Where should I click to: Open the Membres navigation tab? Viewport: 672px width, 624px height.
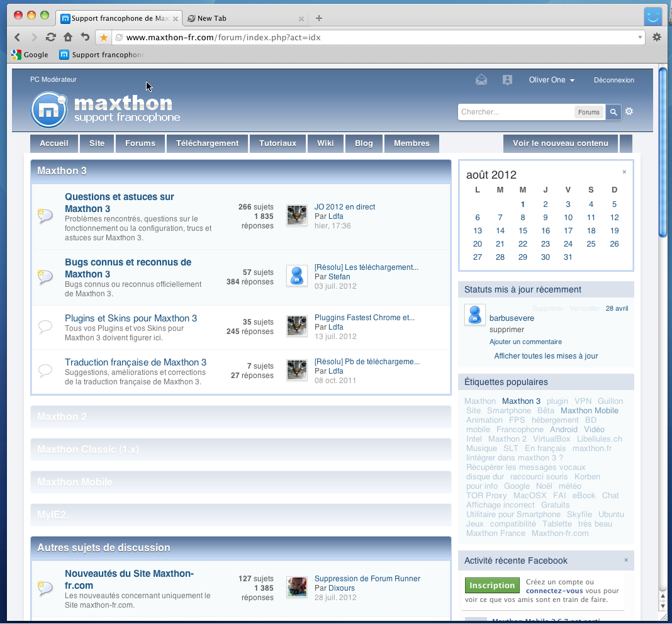coord(412,143)
